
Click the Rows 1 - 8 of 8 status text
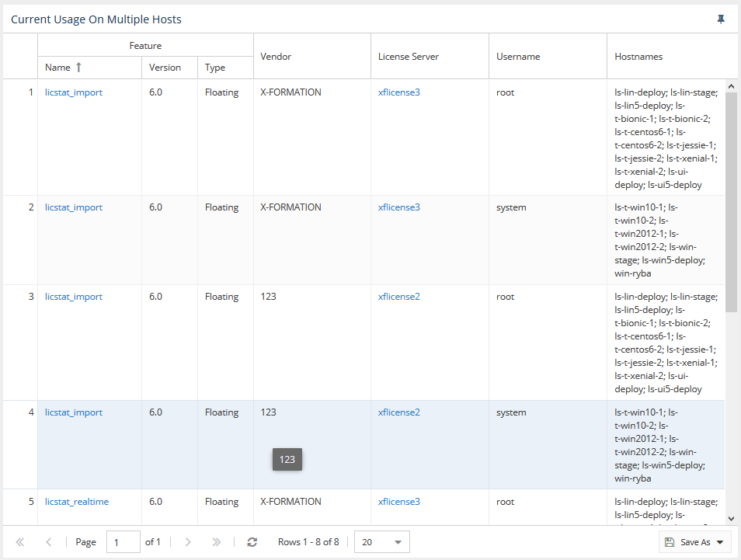[x=308, y=542]
